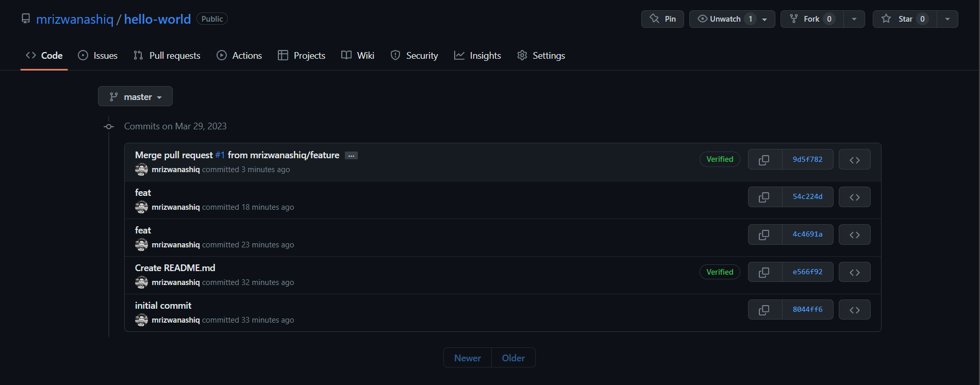This screenshot has height=385, width=980.
Task: Copy full SHA for commit 4c4691a
Action: (x=765, y=235)
